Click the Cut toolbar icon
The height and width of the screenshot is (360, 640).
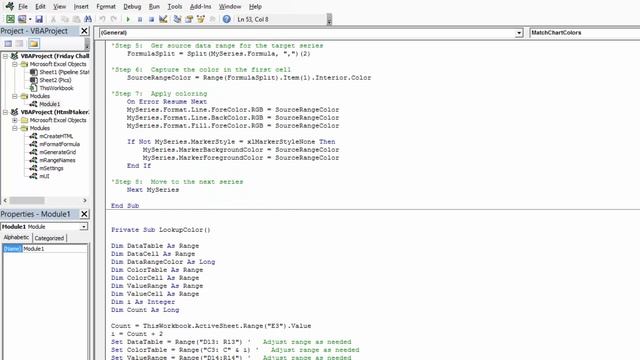[53, 19]
